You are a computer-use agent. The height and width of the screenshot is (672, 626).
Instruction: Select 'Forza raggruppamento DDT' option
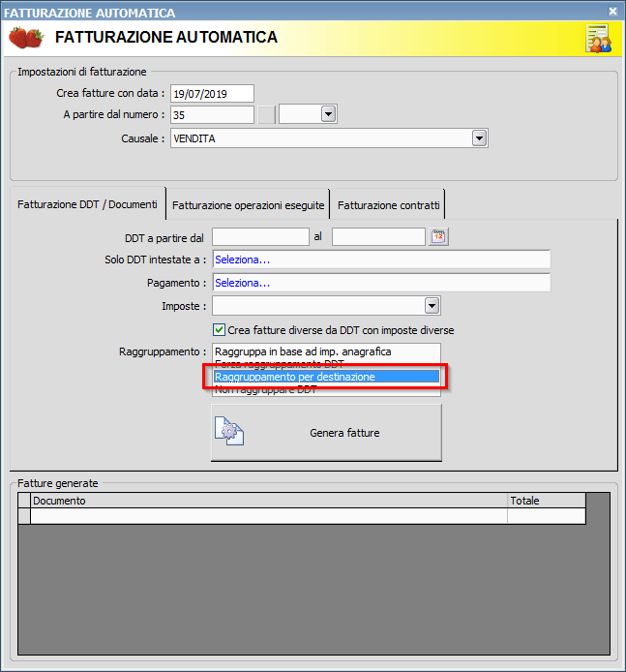pyautogui.click(x=326, y=364)
